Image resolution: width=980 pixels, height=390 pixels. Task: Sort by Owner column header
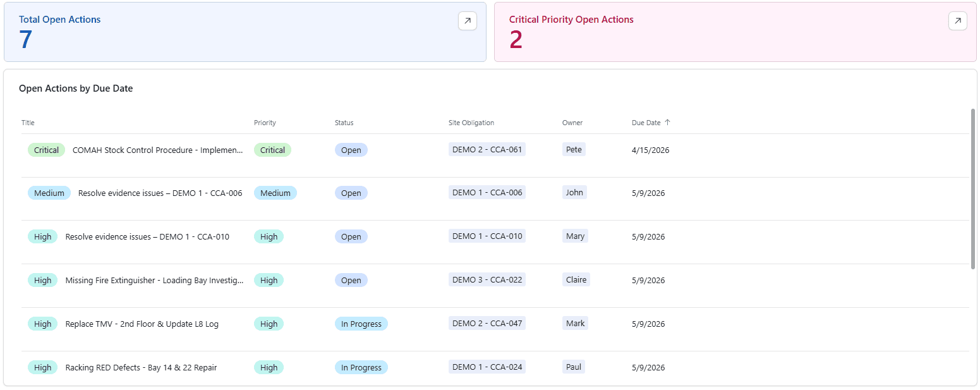coord(572,123)
